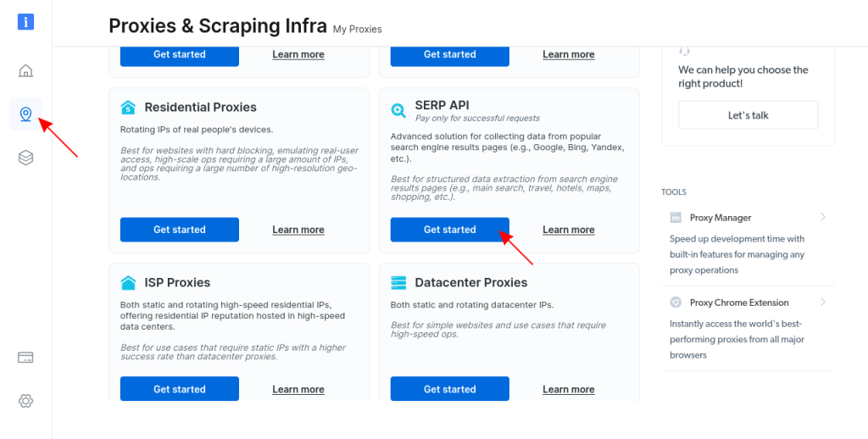Open Learn more for Datacenter Proxies
This screenshot has height=439, width=868.
[569, 390]
